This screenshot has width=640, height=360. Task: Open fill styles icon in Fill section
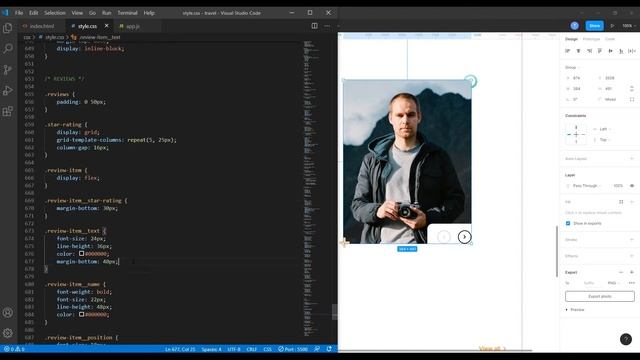[621, 202]
